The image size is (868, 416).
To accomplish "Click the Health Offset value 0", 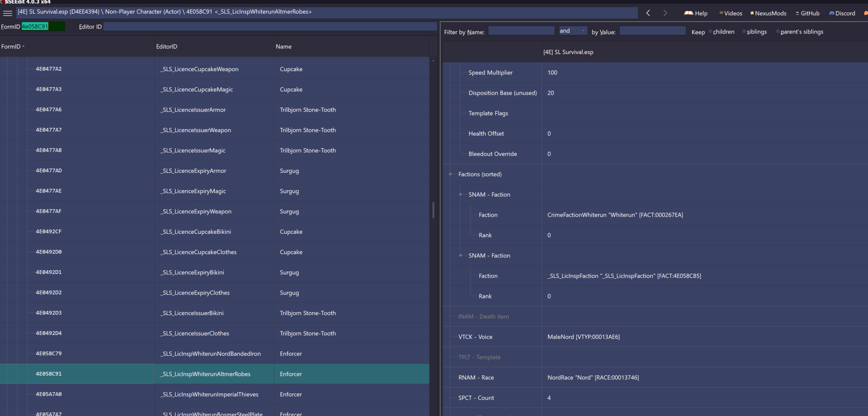I will [x=549, y=133].
